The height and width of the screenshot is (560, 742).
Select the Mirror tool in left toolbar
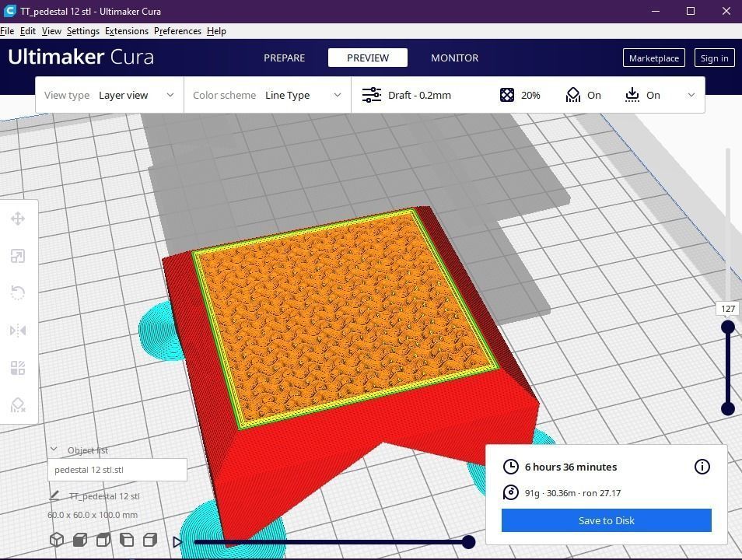(18, 331)
